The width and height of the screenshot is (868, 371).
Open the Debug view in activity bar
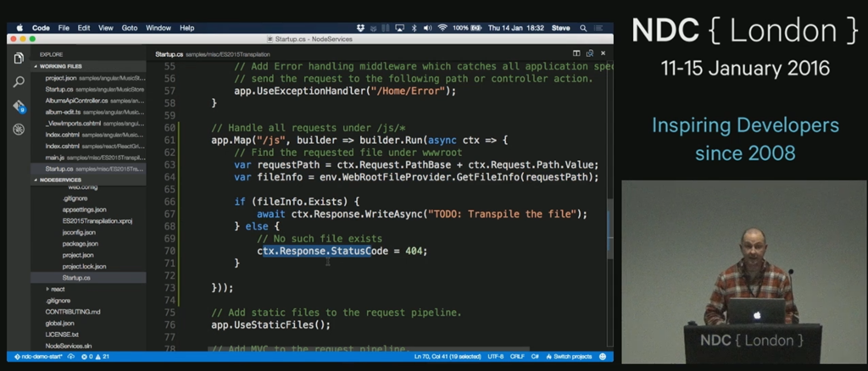pyautogui.click(x=19, y=130)
